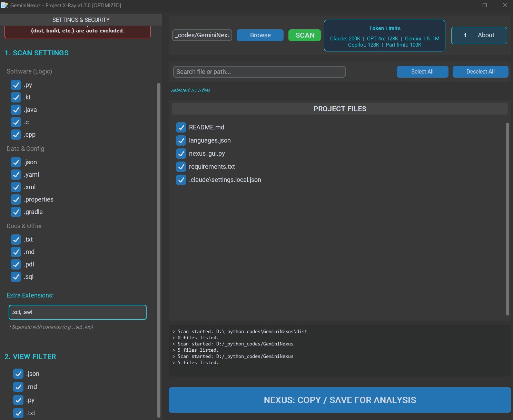Click the Deselect All button
This screenshot has width=513, height=420.
[480, 72]
